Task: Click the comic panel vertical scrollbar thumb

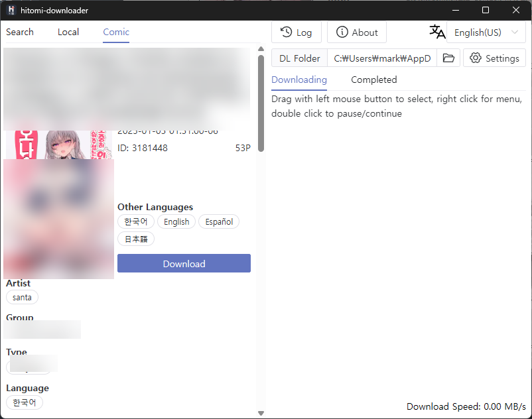Action: click(261, 103)
